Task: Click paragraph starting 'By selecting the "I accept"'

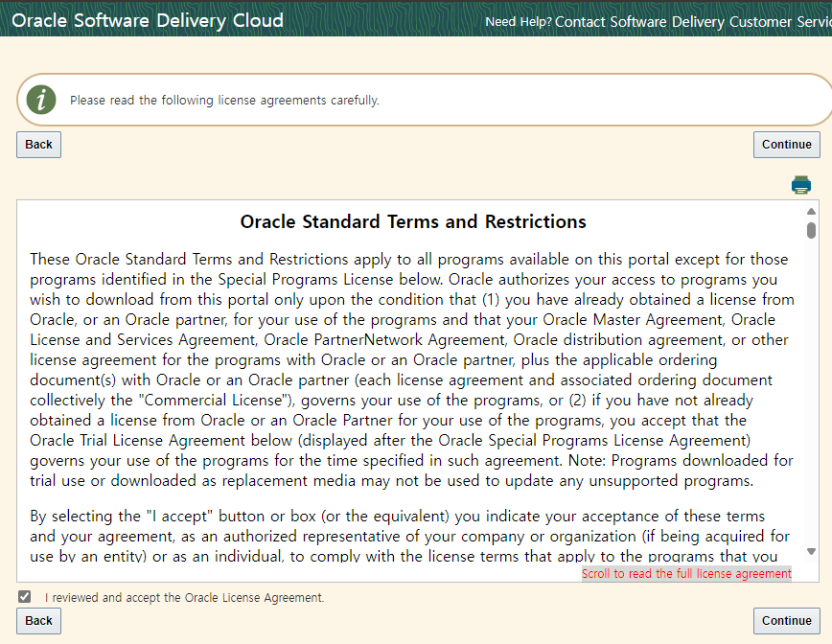Action: [x=409, y=536]
